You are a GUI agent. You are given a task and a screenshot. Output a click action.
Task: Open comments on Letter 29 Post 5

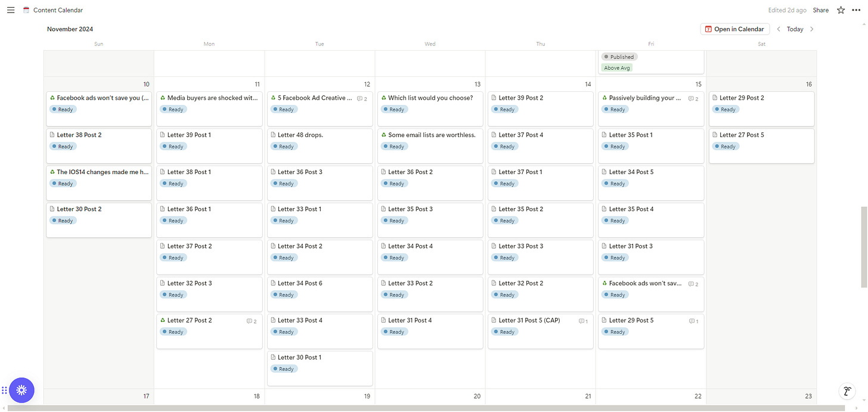pyautogui.click(x=693, y=321)
